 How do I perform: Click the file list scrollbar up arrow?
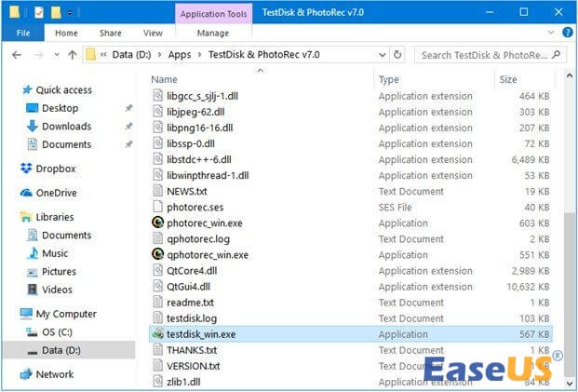pyautogui.click(x=569, y=76)
